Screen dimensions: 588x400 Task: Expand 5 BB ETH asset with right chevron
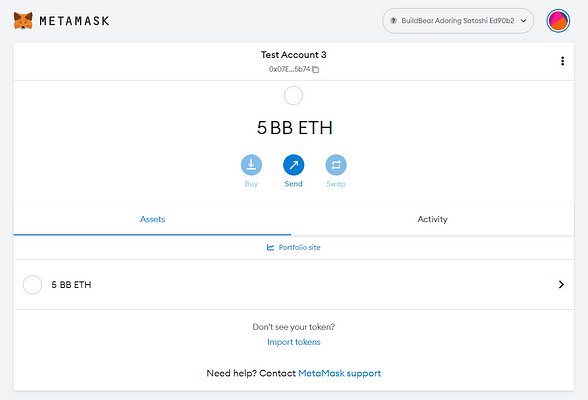point(561,285)
